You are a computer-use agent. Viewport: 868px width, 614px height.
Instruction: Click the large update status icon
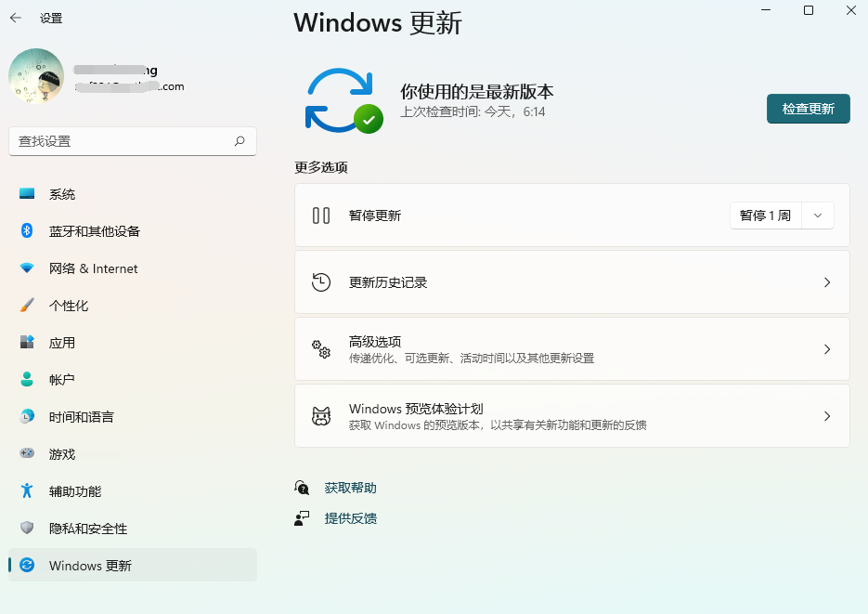click(x=343, y=100)
